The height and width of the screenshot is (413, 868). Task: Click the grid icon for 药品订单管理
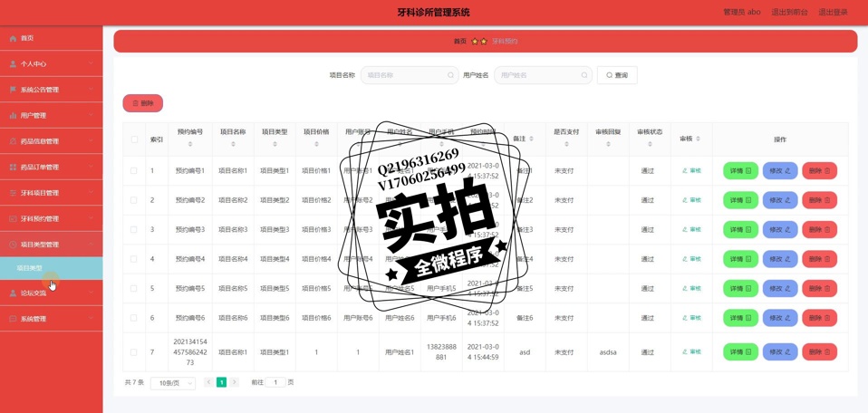pos(13,168)
